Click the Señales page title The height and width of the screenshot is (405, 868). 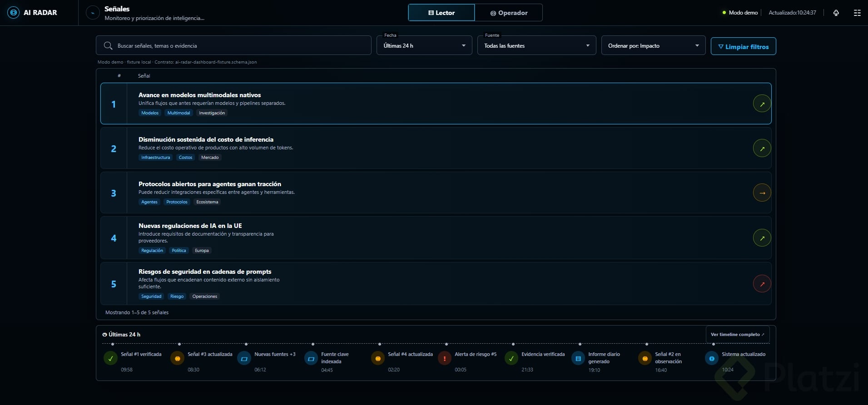click(x=117, y=9)
